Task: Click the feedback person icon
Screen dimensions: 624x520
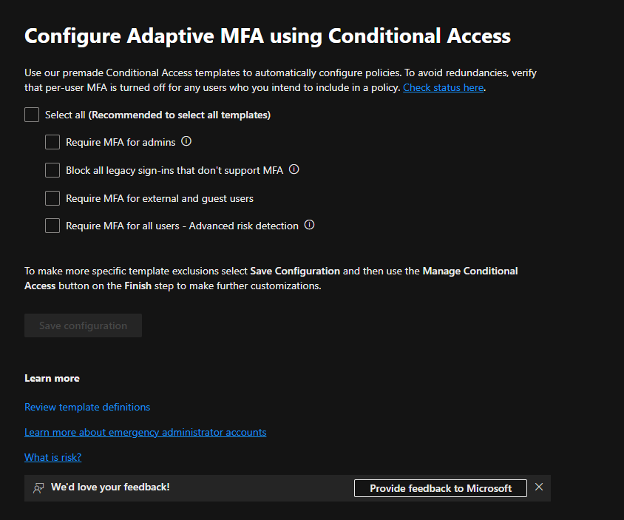Action: 38,488
